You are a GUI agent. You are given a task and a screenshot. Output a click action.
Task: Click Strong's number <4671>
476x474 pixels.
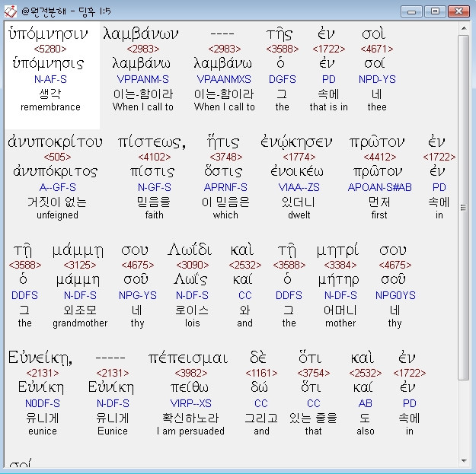tap(377, 49)
